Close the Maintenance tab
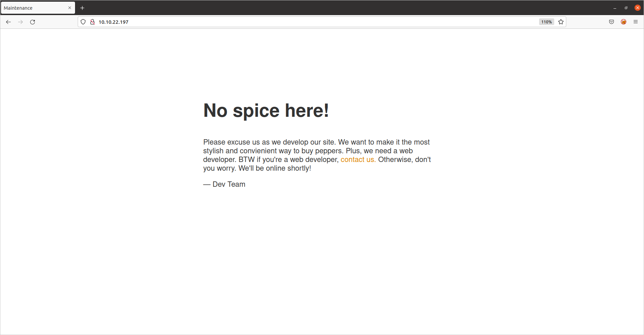 [70, 8]
